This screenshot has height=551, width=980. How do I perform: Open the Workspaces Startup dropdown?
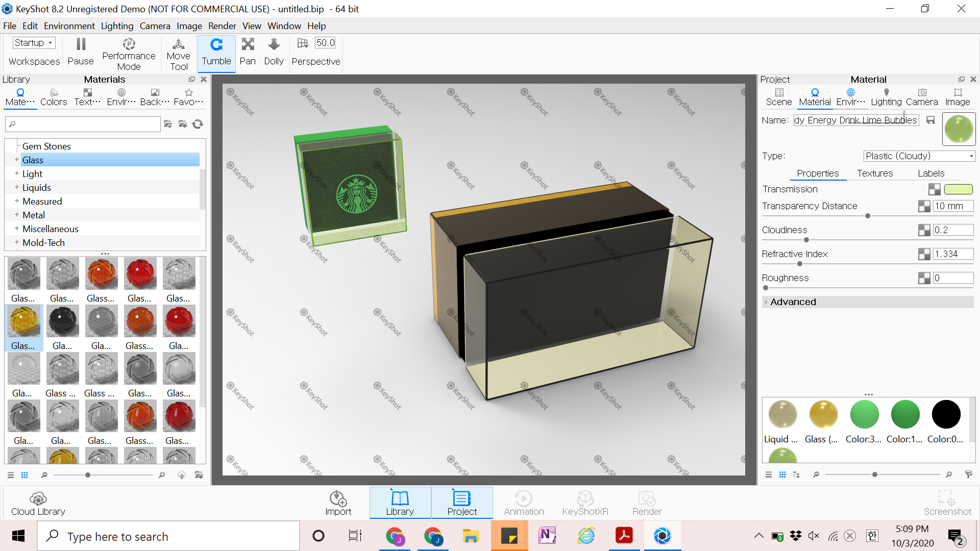tap(34, 43)
